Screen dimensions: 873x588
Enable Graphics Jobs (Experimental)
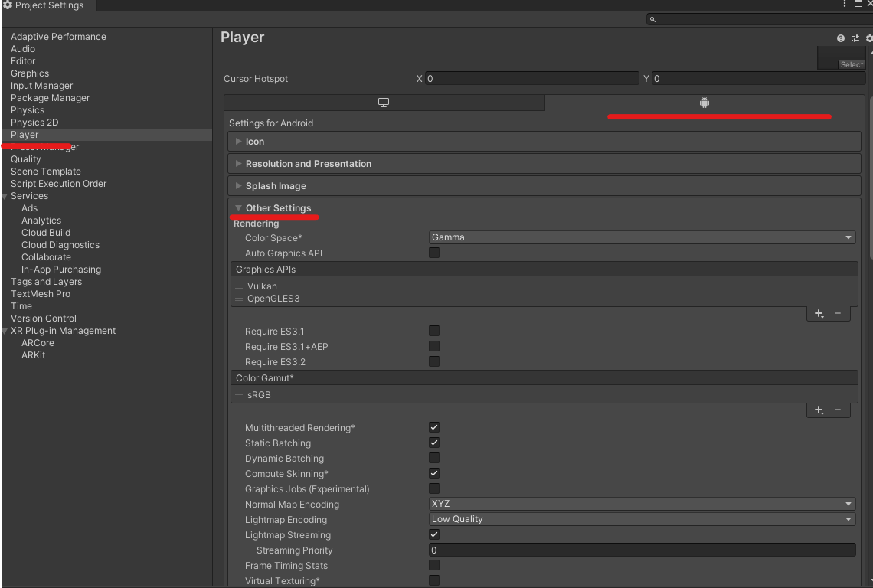click(x=434, y=488)
